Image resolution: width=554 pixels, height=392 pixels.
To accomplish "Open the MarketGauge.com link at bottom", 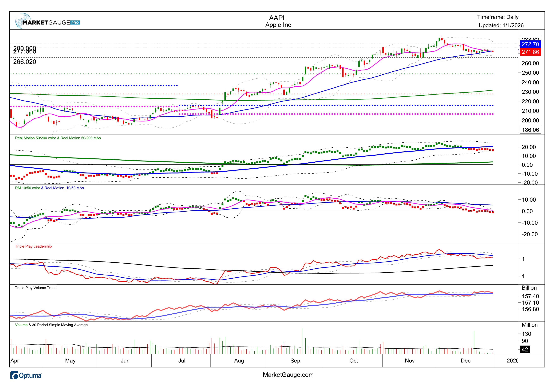I will pos(288,375).
